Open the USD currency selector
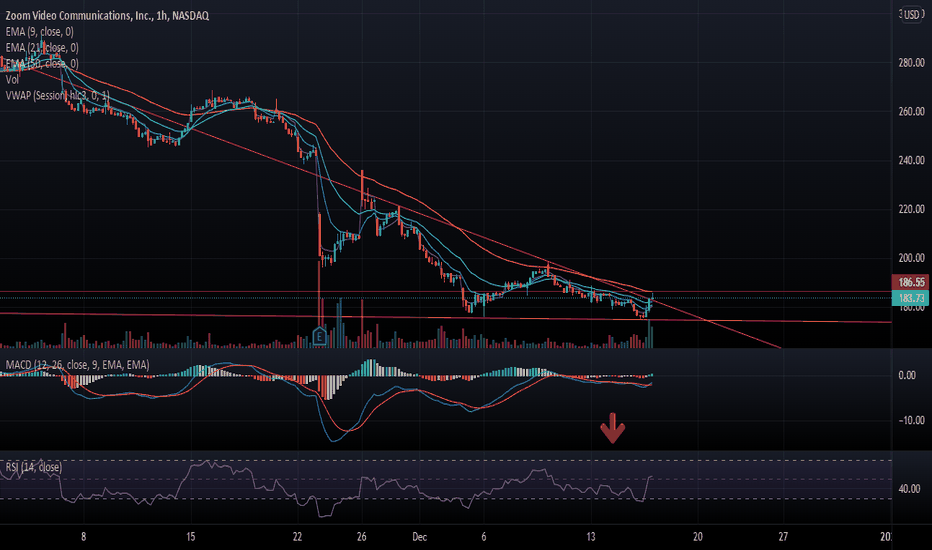 (x=911, y=15)
